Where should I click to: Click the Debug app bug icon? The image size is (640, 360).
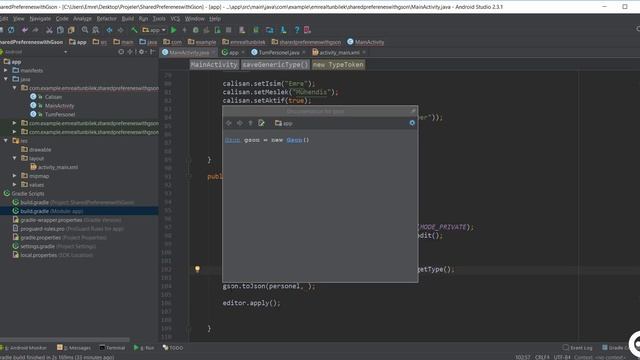tap(196, 30)
